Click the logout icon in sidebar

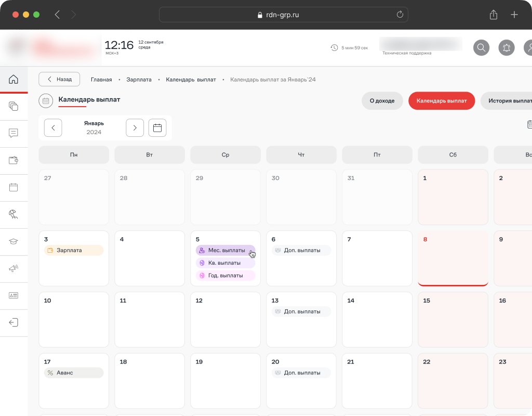click(x=14, y=322)
